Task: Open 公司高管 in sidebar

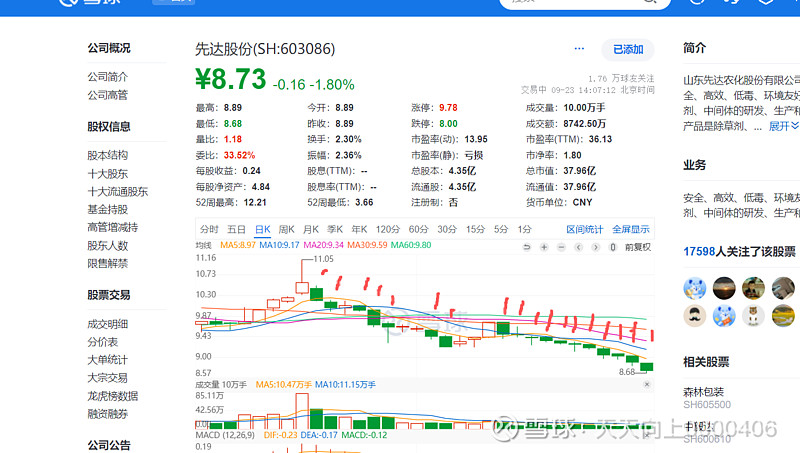Action: (108, 95)
